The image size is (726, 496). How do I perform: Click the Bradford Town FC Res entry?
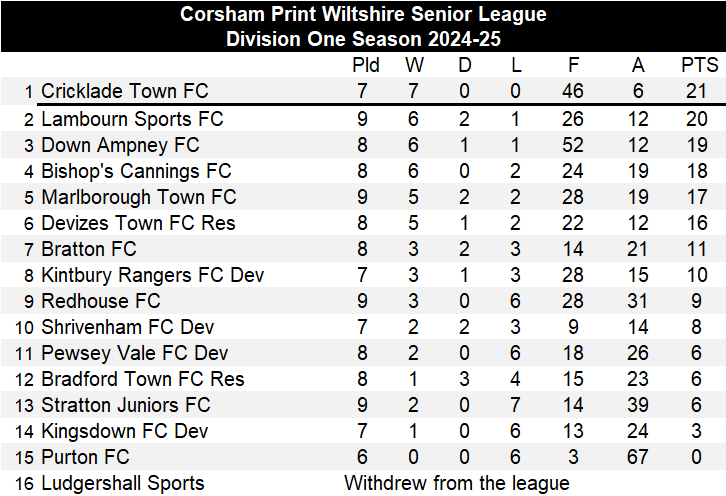[x=142, y=379]
